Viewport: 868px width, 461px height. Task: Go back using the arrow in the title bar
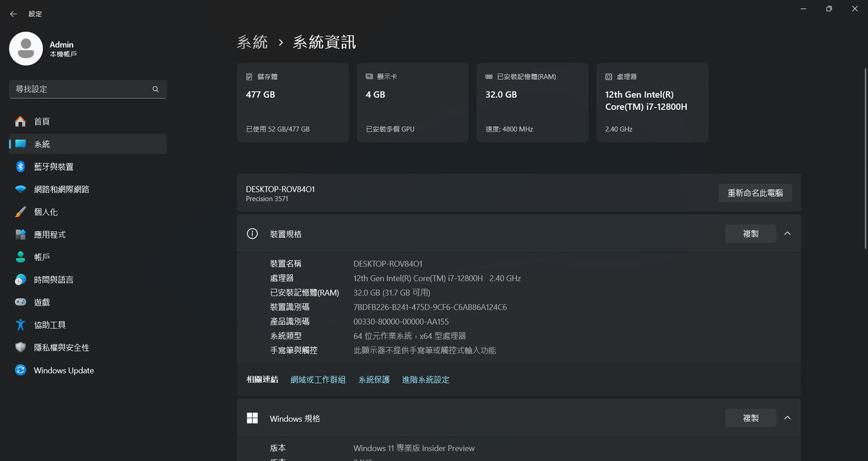(x=14, y=14)
